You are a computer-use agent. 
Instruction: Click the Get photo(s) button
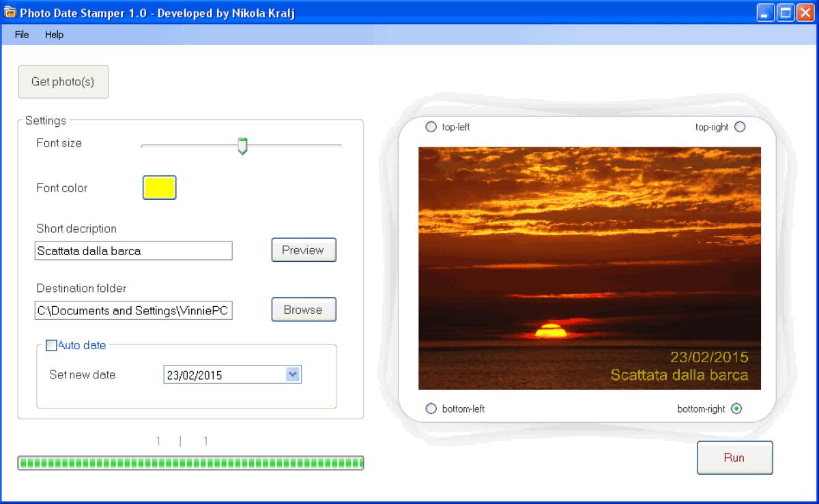pos(63,81)
